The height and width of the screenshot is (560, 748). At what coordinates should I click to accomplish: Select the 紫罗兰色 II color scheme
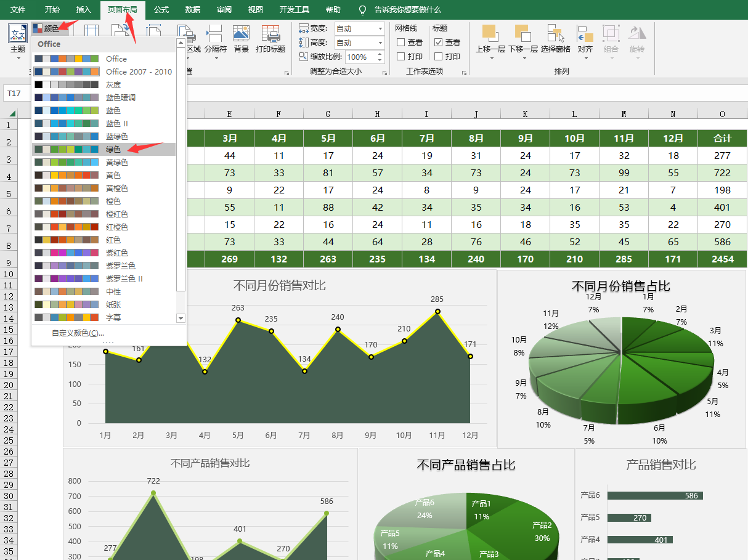tap(104, 278)
